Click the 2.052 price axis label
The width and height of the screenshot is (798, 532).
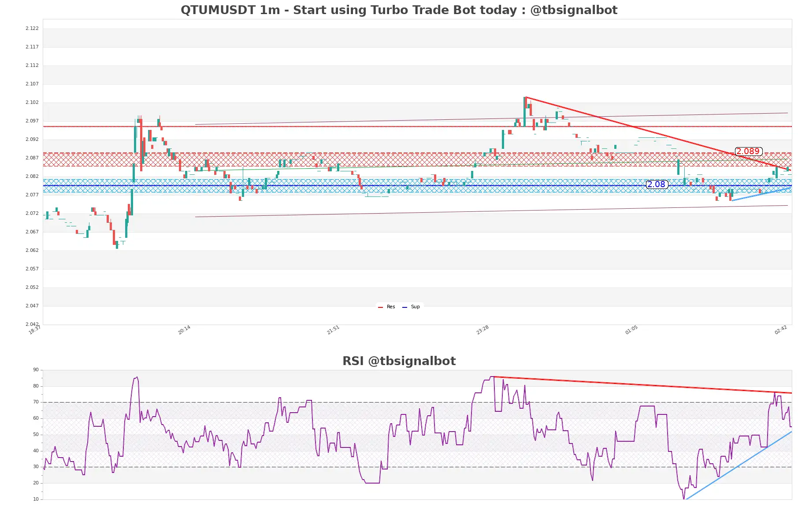(x=32, y=287)
